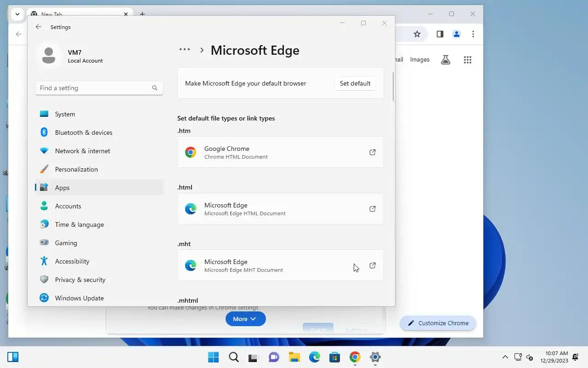588x368 pixels.
Task: Open Microsoft Store from taskbar
Action: coord(334,357)
